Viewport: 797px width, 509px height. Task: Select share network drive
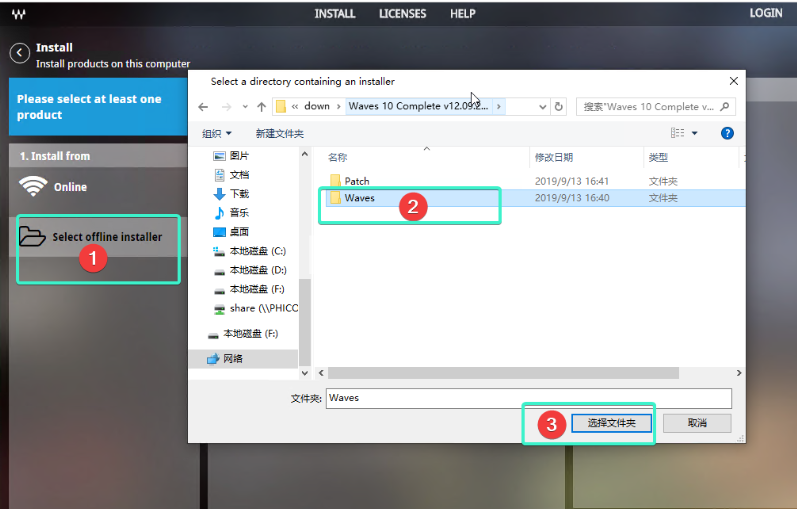(256, 308)
